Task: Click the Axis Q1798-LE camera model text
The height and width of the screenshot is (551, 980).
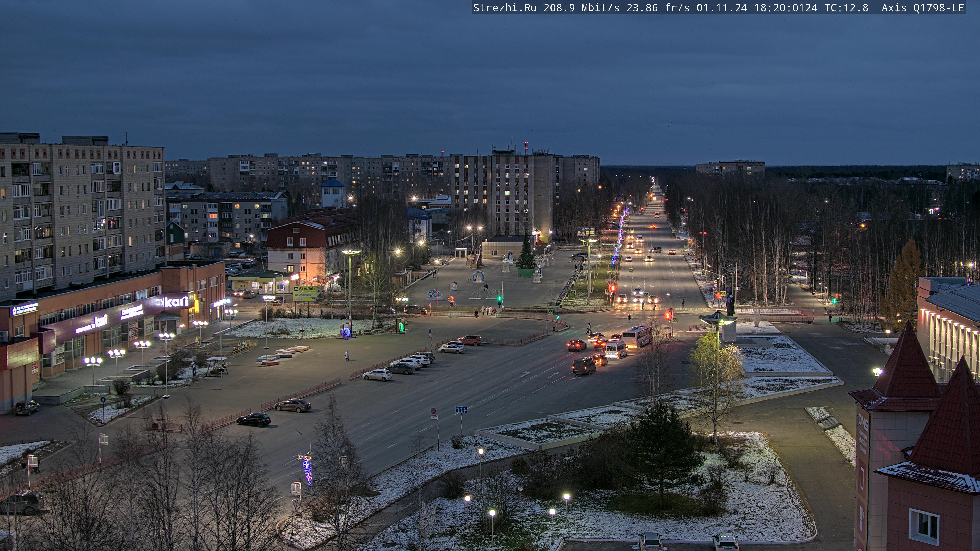Action: 923,8
